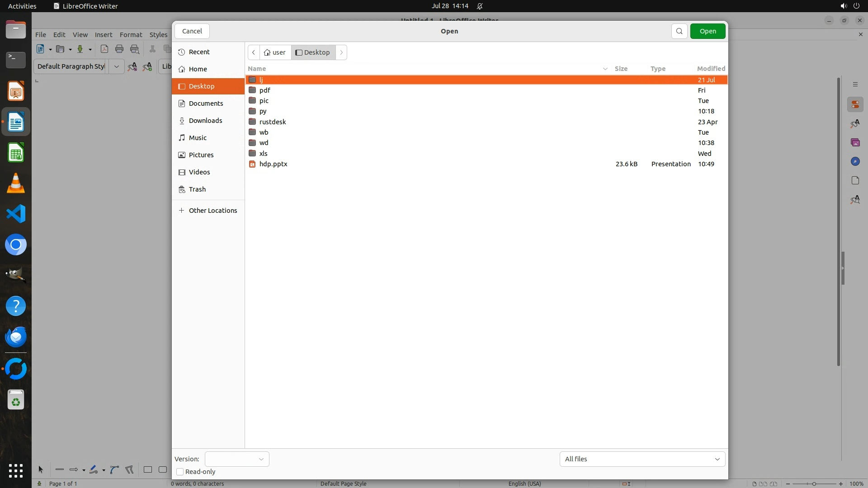Click the Print icon in toolbar
The width and height of the screenshot is (868, 488).
(119, 49)
